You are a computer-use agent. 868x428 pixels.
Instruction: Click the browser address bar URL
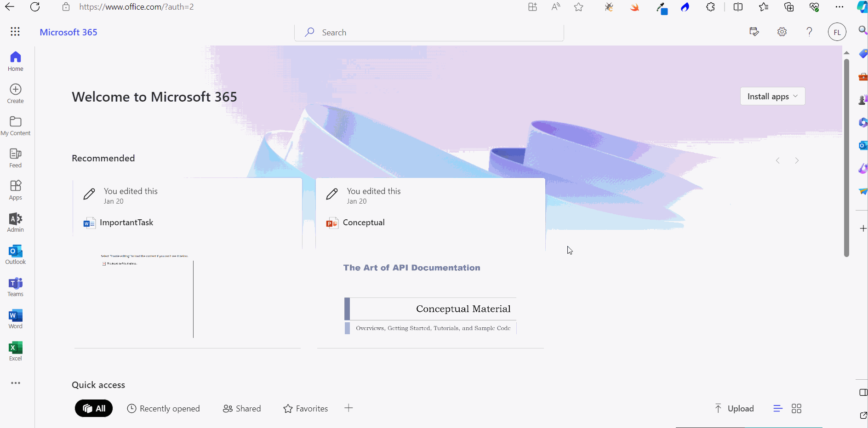pyautogui.click(x=137, y=7)
